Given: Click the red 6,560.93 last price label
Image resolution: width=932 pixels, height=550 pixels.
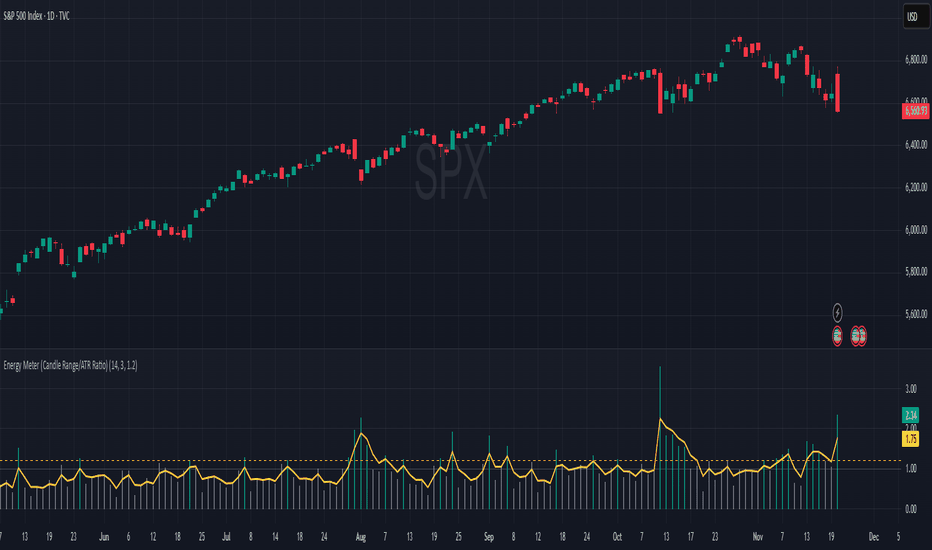Looking at the screenshot, I should click(x=915, y=111).
